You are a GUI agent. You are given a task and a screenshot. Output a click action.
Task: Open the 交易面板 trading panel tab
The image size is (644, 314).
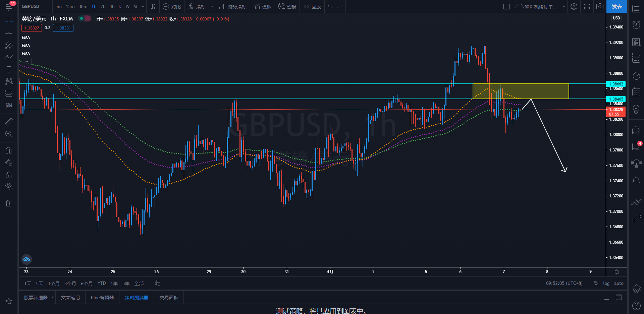169,298
